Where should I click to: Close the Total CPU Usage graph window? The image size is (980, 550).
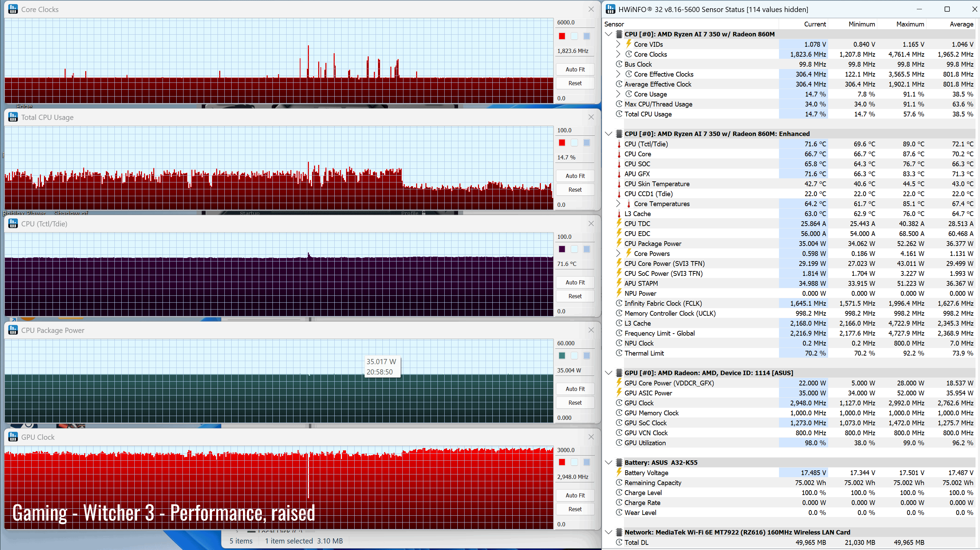tap(591, 117)
